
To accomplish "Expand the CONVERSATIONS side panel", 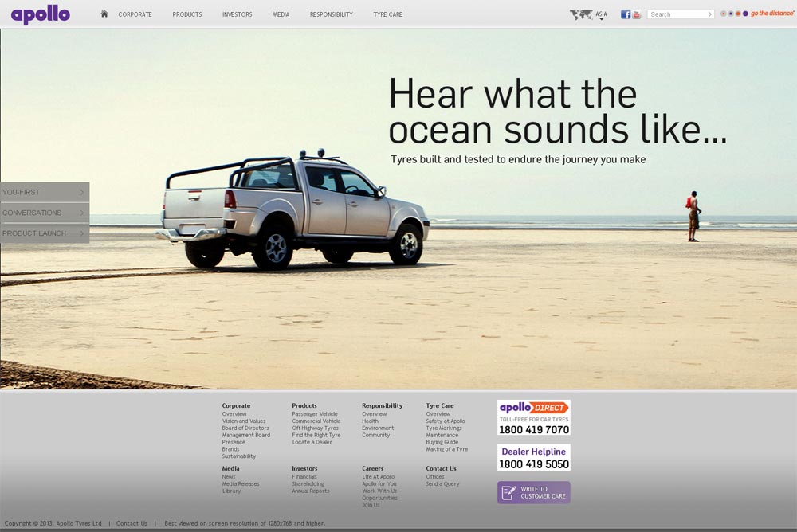I will point(45,213).
